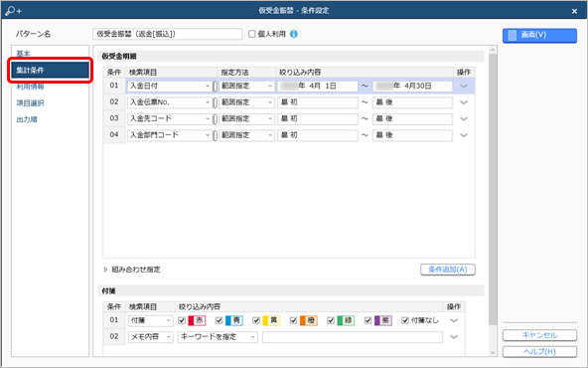Switch to the 基本 tab
Viewport: 588px width, 368px height.
click(x=23, y=54)
